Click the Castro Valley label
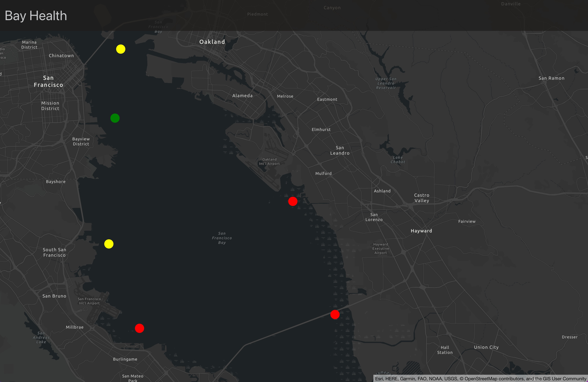The width and height of the screenshot is (588, 382). point(421,198)
